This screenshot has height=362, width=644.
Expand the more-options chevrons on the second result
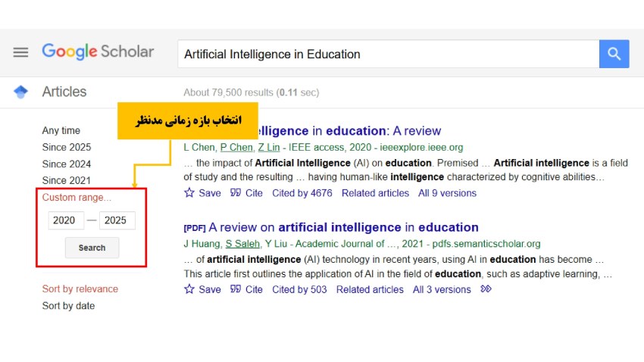point(486,289)
